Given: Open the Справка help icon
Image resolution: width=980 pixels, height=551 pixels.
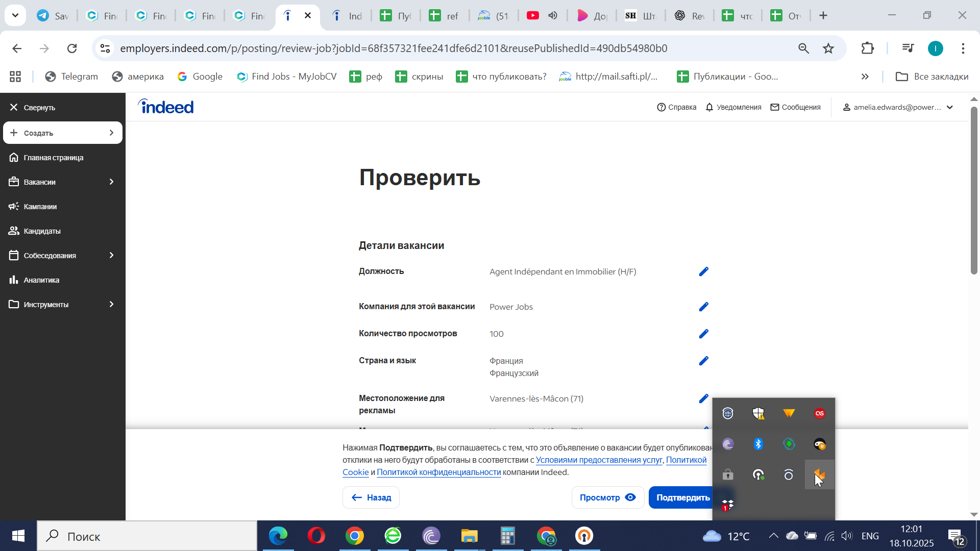Looking at the screenshot, I should [661, 107].
